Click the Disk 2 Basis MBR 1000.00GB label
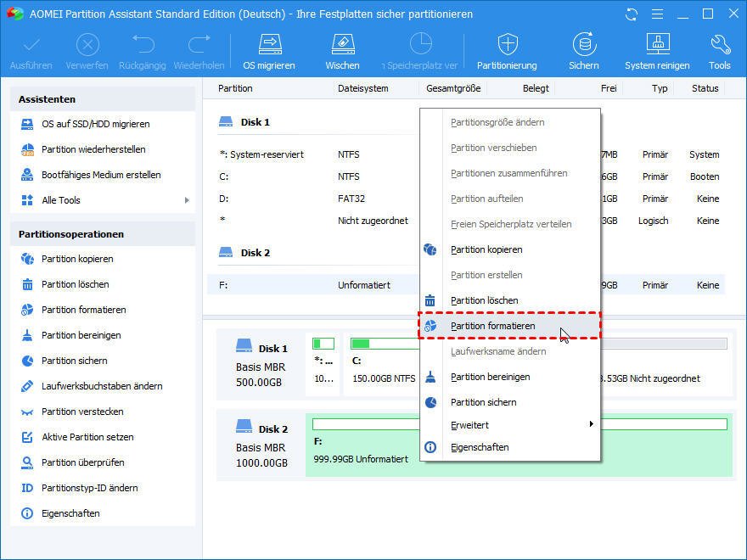 pyautogui.click(x=261, y=445)
